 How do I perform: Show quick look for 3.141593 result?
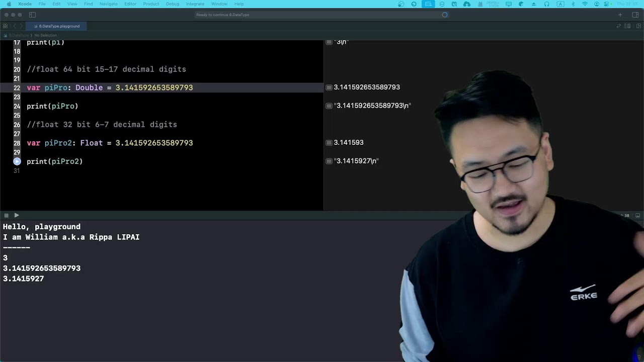329,143
